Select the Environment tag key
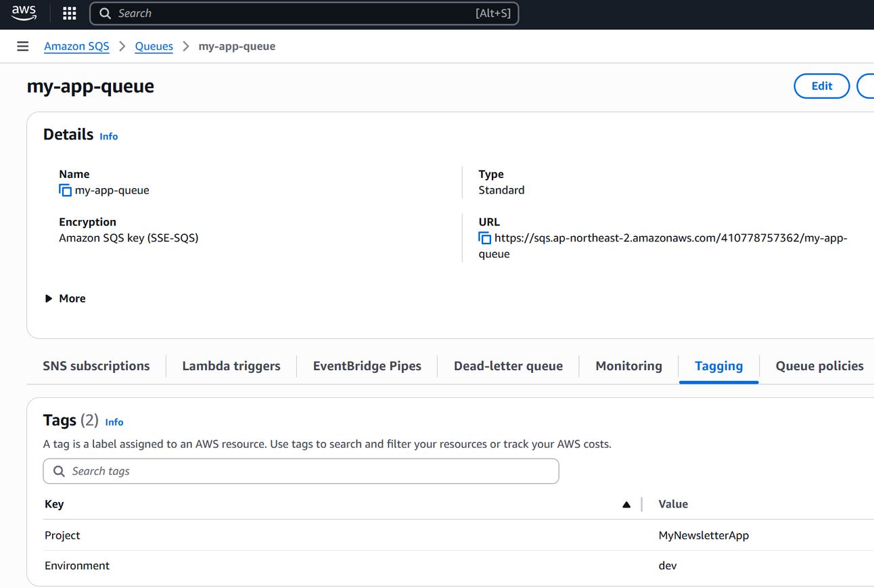The height and width of the screenshot is (588, 874). [x=77, y=566]
